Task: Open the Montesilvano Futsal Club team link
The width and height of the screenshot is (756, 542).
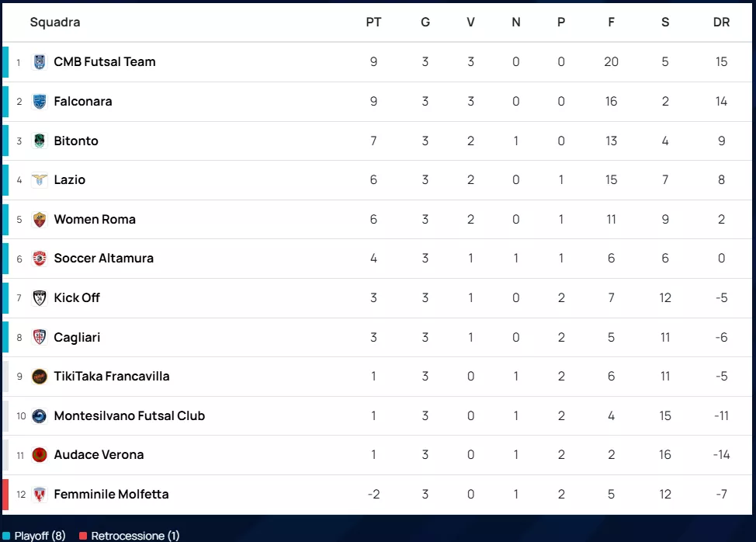Action: click(x=129, y=416)
